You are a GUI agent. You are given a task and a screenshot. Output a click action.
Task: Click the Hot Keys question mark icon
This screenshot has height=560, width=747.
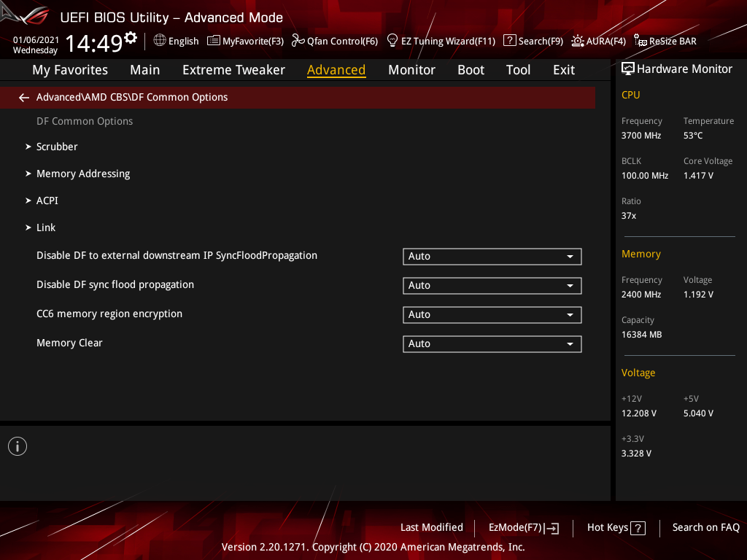[638, 528]
